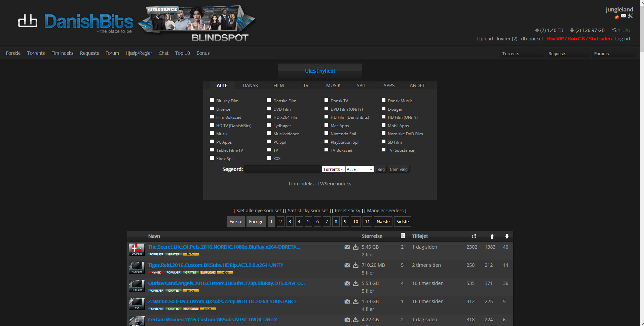644x326 pixels.
Task: Sort torrents by snatched (circular arrow) column
Action: click(x=474, y=236)
